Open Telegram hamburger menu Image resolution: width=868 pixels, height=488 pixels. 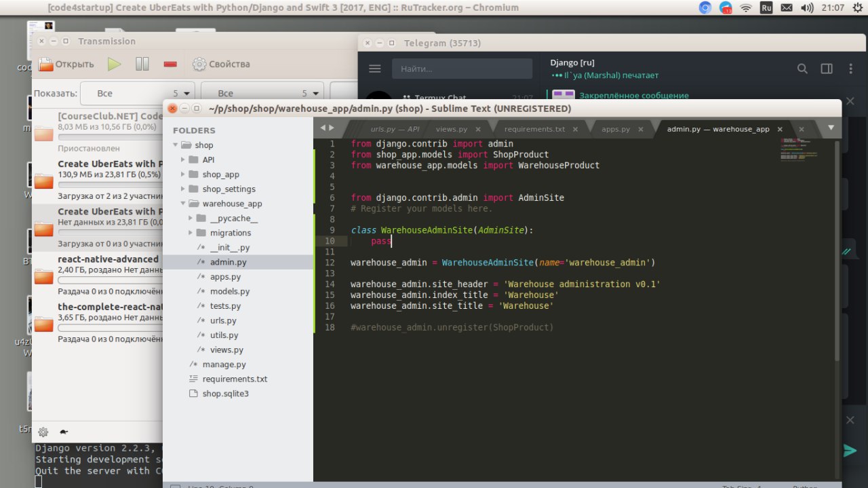(x=374, y=69)
